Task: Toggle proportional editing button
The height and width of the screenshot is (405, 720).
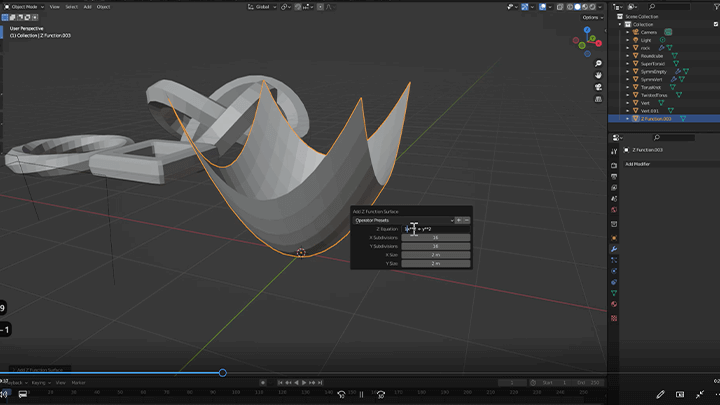Action: pyautogui.click(x=321, y=7)
